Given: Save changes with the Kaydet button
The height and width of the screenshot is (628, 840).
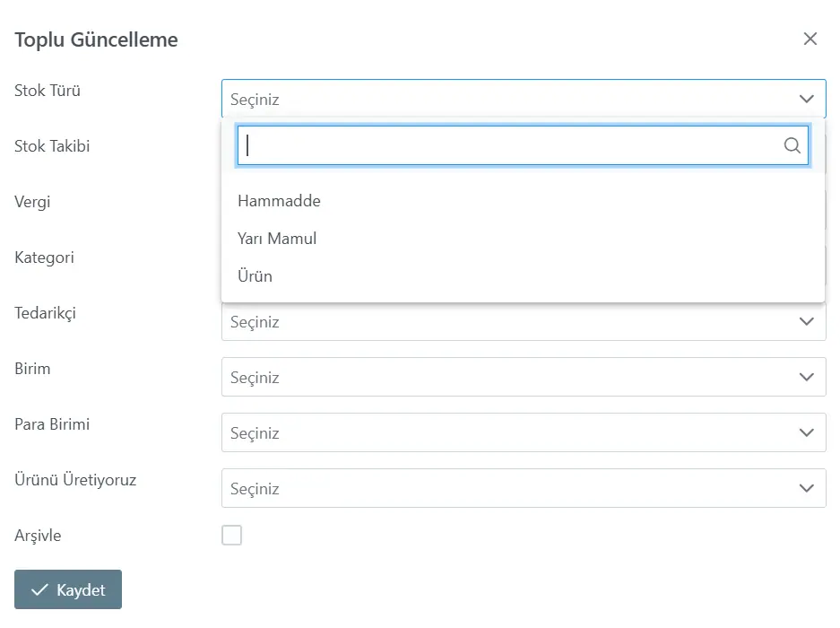Looking at the screenshot, I should point(68,589).
